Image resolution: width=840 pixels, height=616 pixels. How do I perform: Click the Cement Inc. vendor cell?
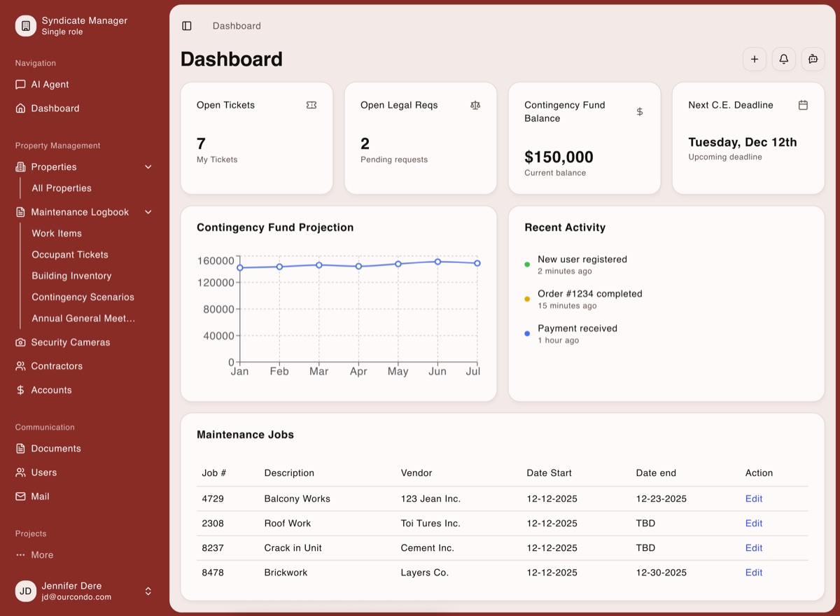point(428,548)
